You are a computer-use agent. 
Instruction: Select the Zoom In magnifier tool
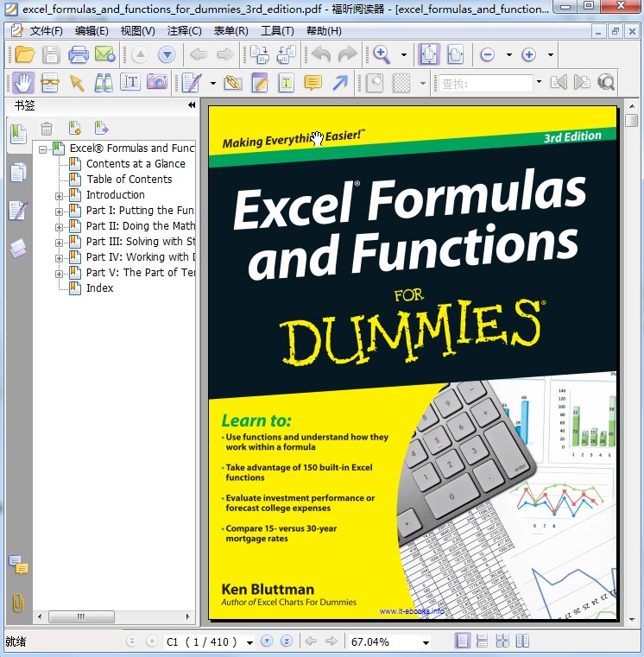click(382, 54)
